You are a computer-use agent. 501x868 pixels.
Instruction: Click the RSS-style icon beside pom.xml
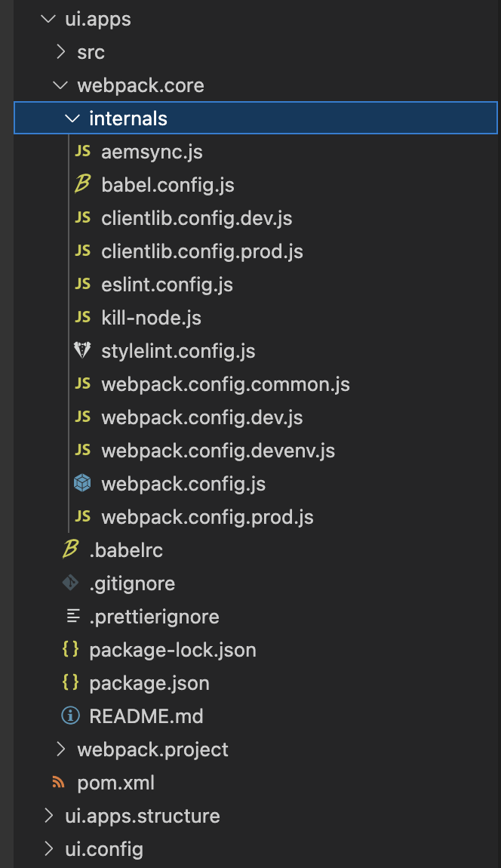coord(58,782)
